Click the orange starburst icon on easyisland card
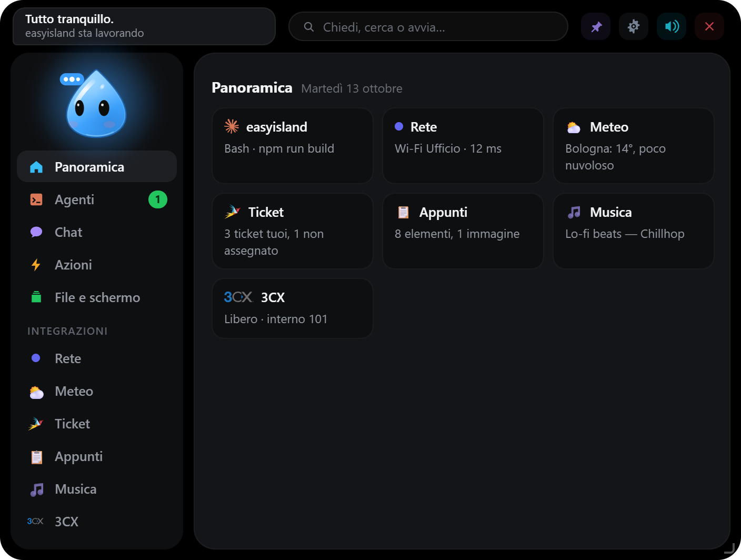The width and height of the screenshot is (741, 560). click(232, 126)
